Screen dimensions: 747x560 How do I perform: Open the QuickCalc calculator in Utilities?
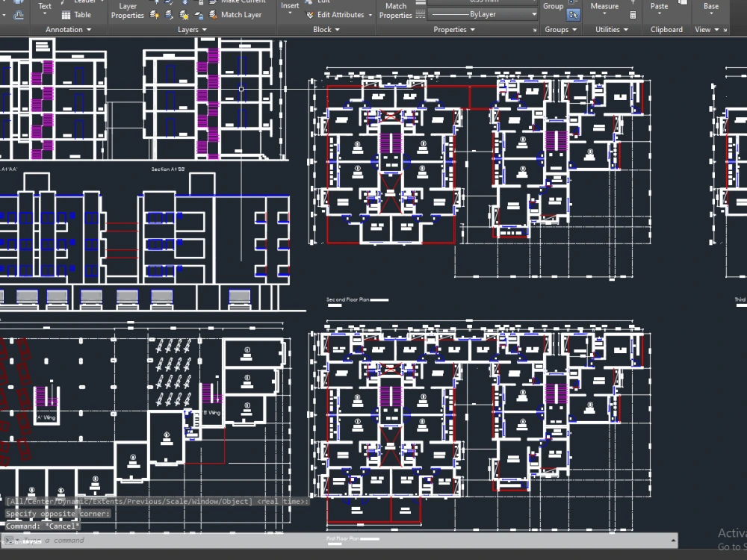(631, 16)
